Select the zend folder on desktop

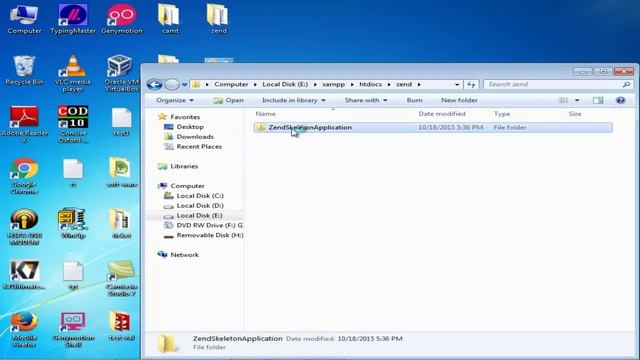click(218, 19)
